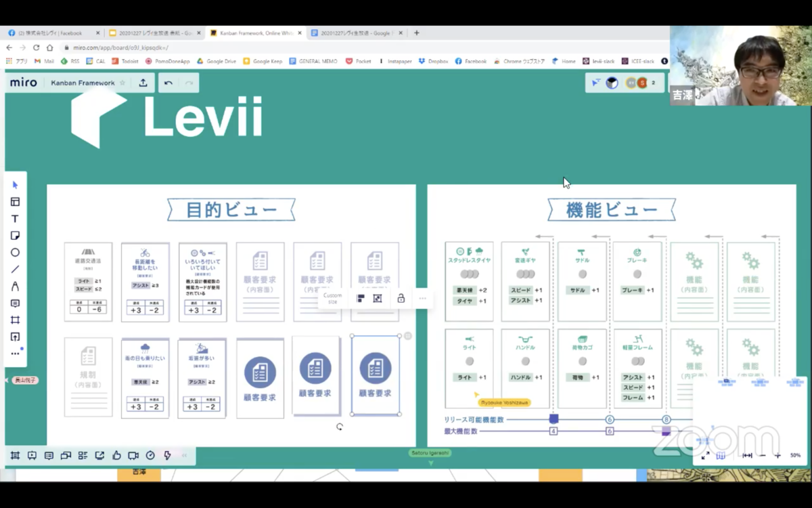
Task: Export the board with upload arrow icon
Action: coord(143,83)
